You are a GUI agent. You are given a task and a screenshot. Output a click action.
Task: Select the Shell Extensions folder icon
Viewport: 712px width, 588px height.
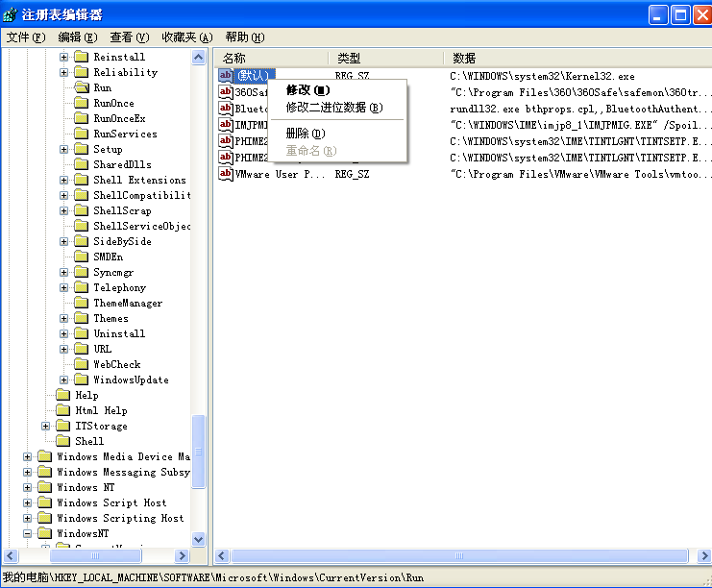click(x=82, y=180)
